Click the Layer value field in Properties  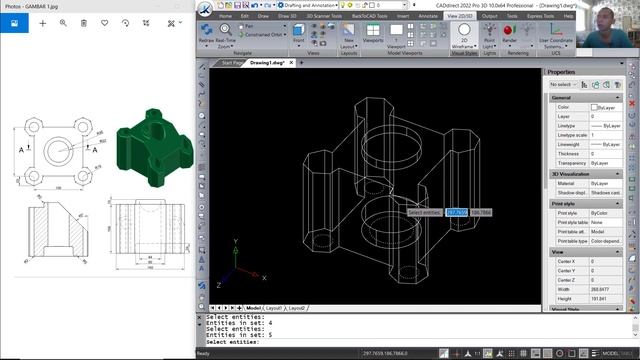point(606,117)
